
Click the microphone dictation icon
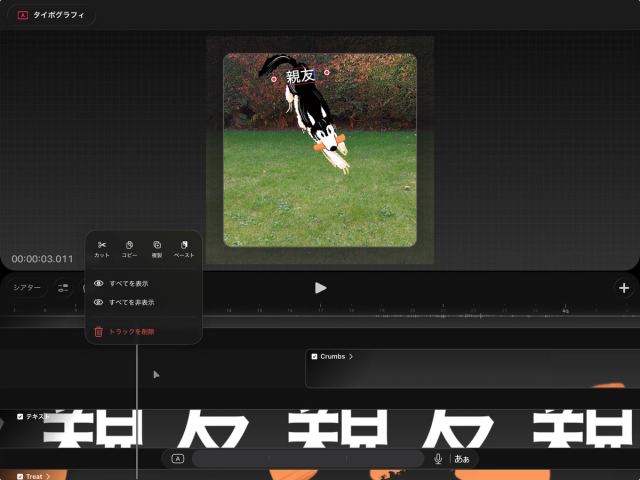(x=438, y=459)
